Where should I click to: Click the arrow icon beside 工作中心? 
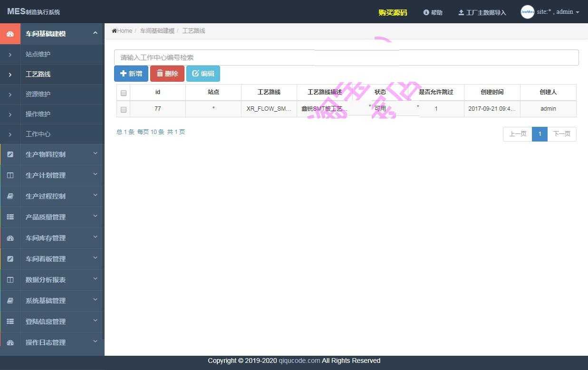point(10,134)
